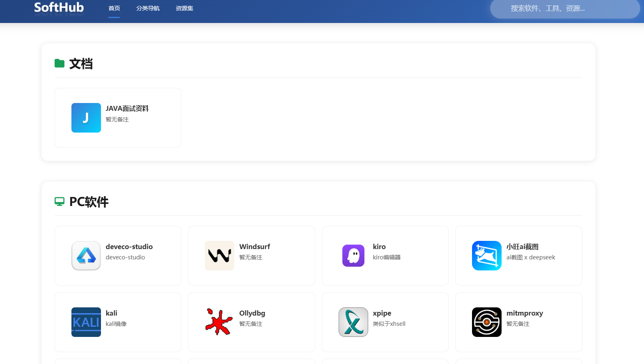
Task: Open the xpipe title link
Action: (x=382, y=313)
